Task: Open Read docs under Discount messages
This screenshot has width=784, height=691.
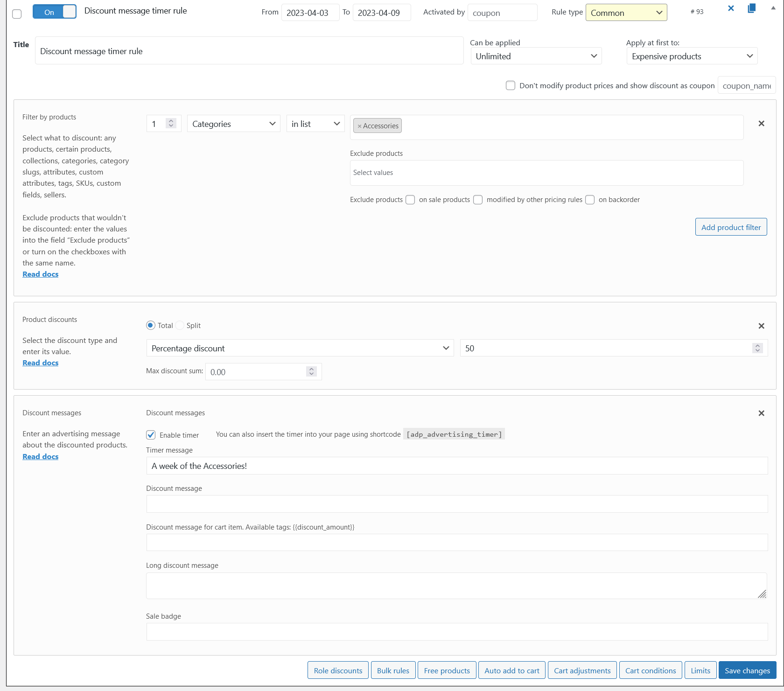Action: tap(41, 457)
